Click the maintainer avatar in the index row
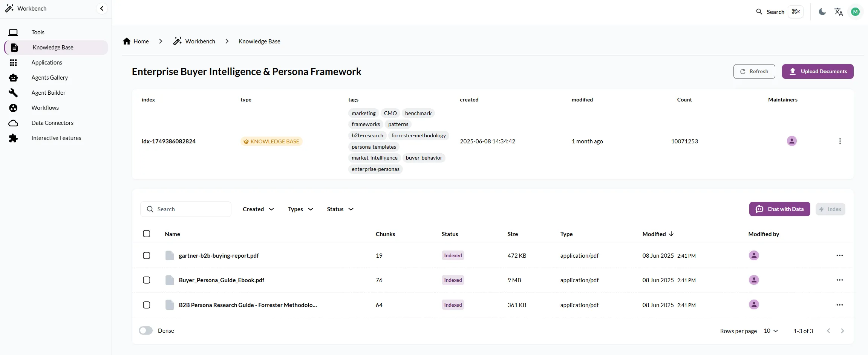The image size is (868, 355). (x=791, y=141)
